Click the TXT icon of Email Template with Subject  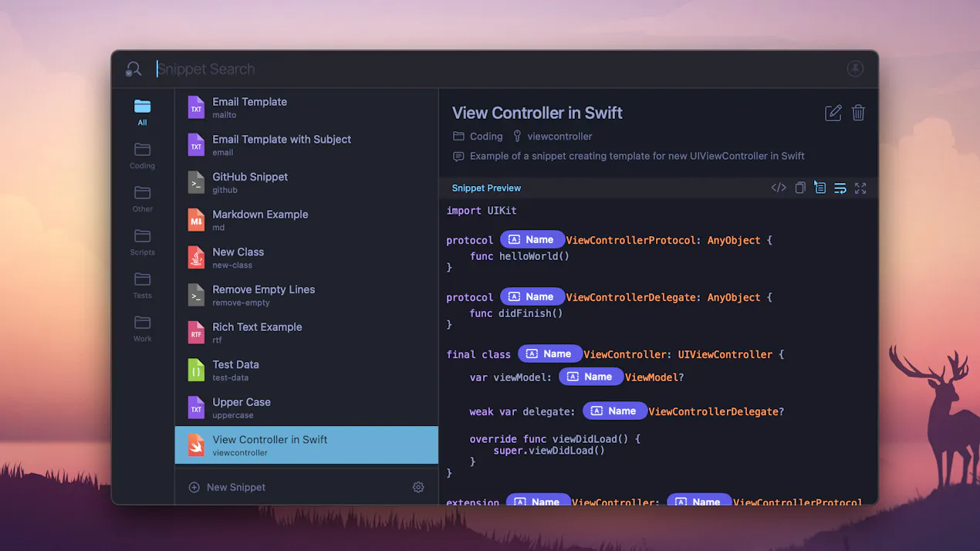[x=196, y=145]
